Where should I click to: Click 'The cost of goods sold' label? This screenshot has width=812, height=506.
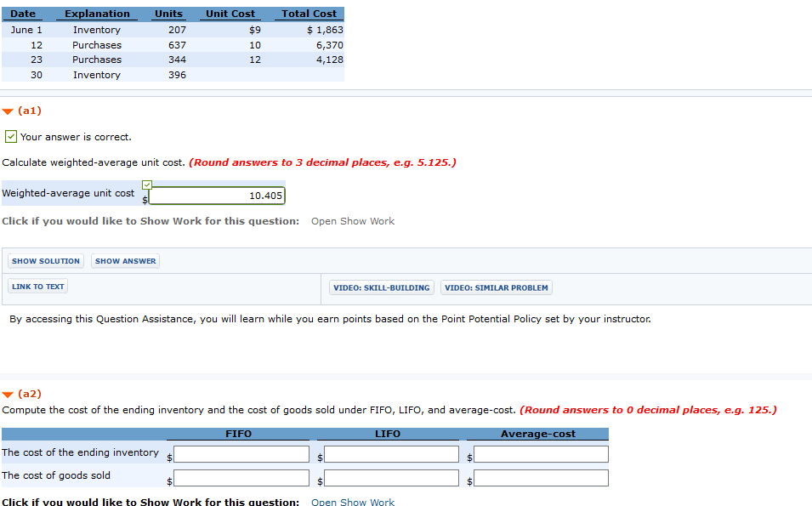click(x=56, y=475)
